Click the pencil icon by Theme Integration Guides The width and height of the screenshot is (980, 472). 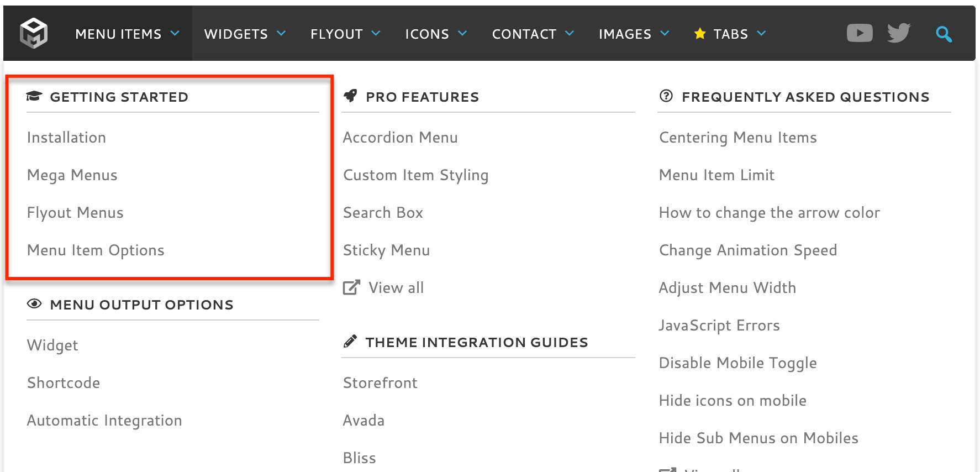pos(350,342)
